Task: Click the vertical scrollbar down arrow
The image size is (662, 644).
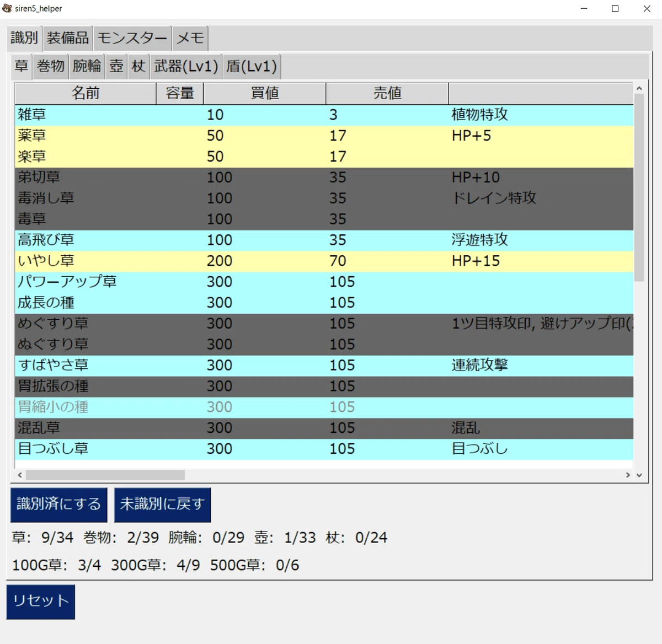Action: [639, 475]
